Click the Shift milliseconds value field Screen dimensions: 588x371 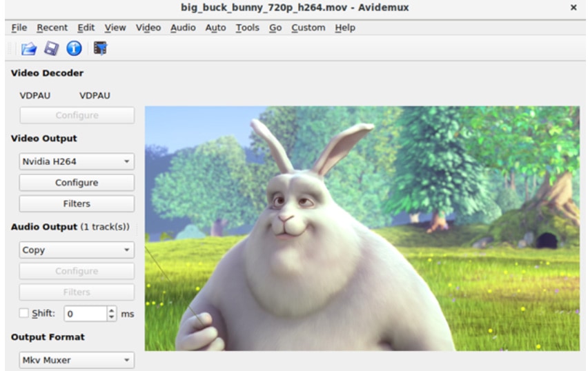coord(86,314)
